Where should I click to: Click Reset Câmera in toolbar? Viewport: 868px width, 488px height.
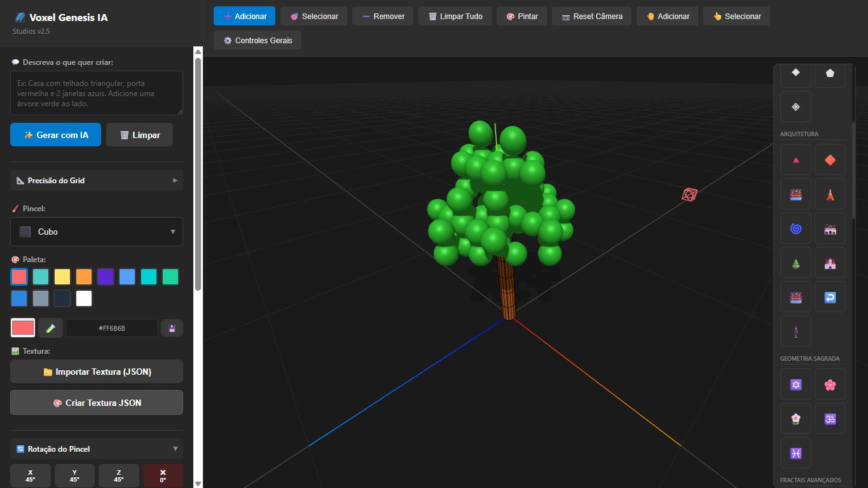[x=591, y=16]
